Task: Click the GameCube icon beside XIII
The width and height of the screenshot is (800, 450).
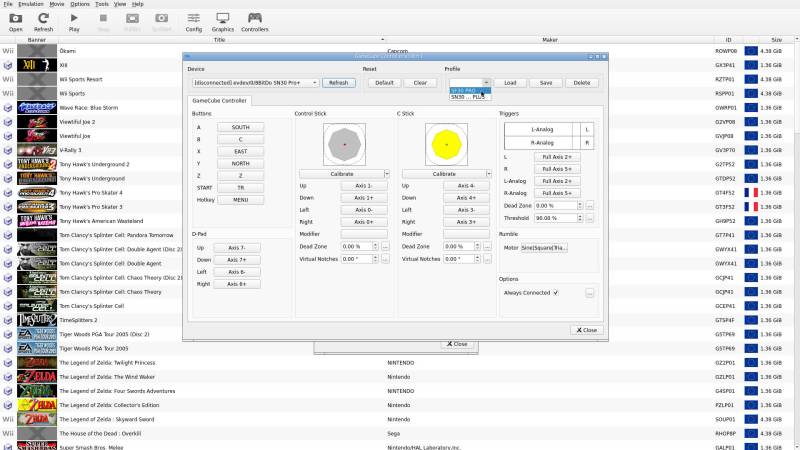Action: pos(8,65)
